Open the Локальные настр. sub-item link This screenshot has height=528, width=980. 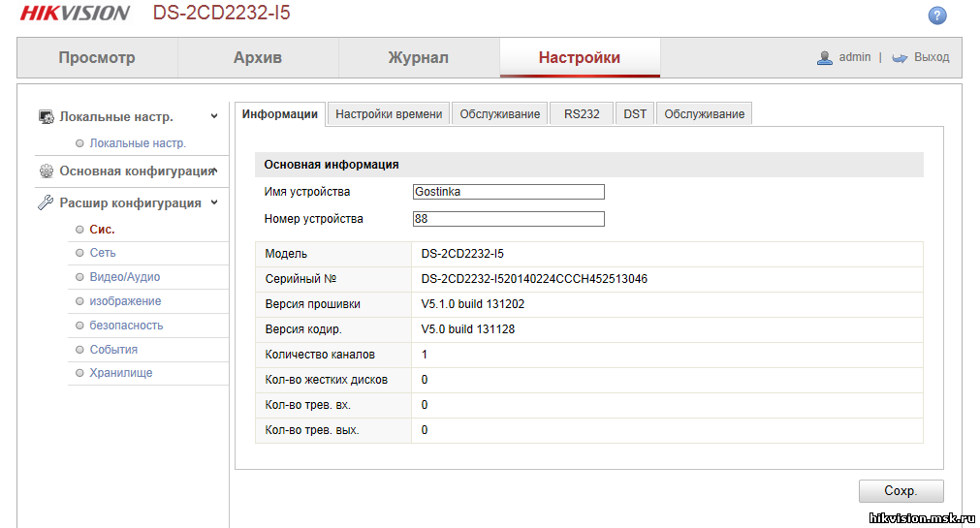click(138, 143)
